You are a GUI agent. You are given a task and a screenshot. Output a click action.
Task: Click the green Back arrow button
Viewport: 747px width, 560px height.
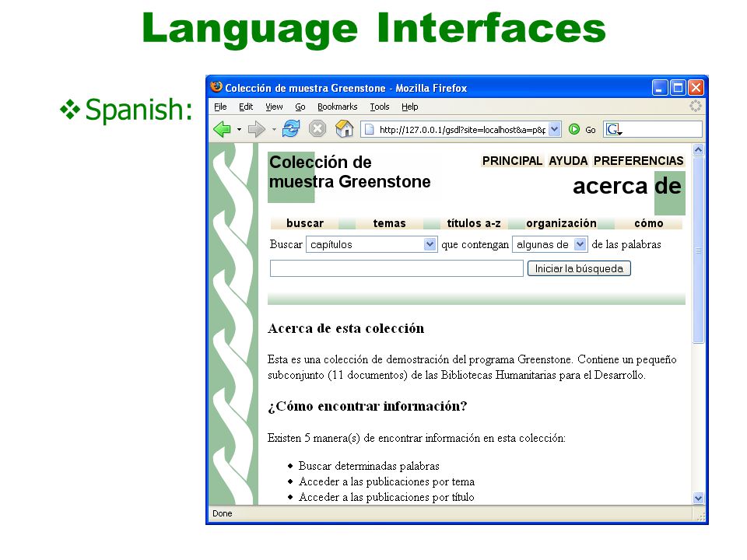[x=222, y=129]
